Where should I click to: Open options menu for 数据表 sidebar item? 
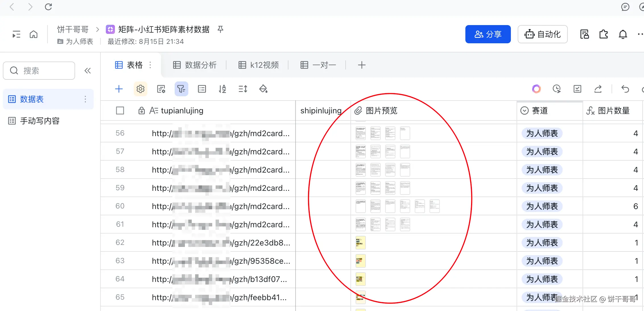tap(85, 99)
